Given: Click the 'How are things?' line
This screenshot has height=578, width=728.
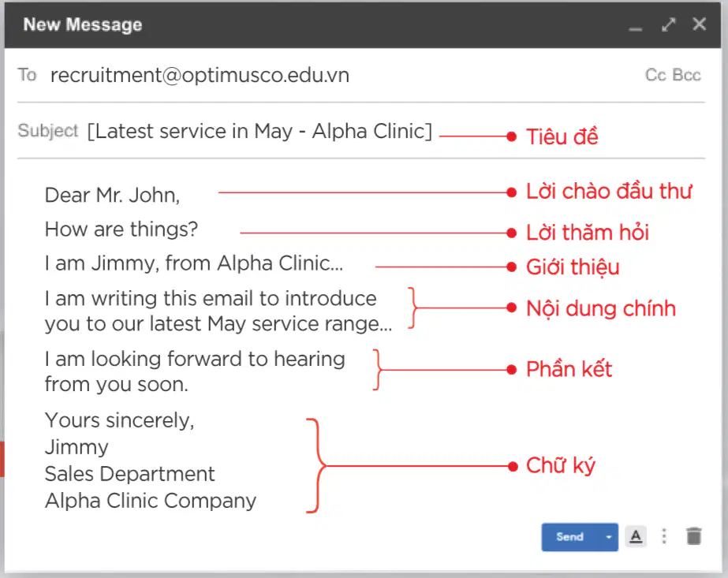Looking at the screenshot, I should pos(121,229).
